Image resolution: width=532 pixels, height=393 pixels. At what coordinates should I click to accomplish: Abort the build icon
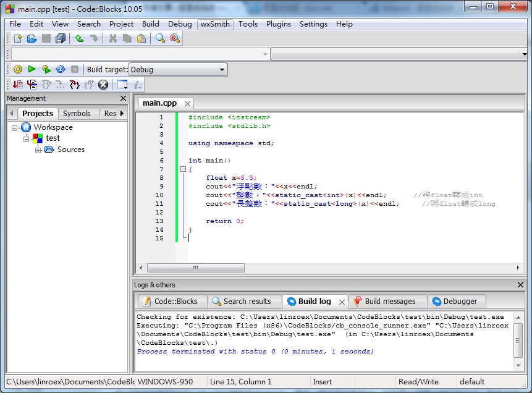(75, 69)
